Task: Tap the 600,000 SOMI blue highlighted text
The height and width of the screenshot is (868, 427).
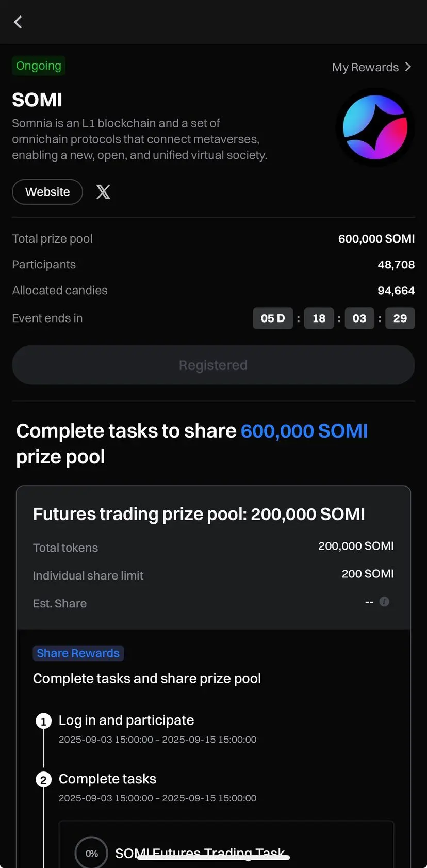Action: click(304, 431)
